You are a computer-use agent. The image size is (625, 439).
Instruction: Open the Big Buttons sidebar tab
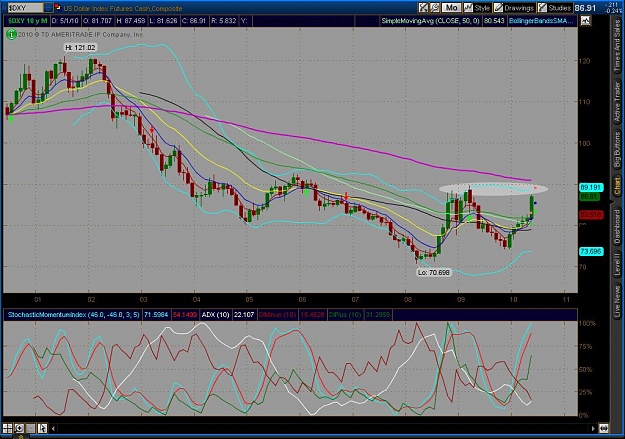(x=617, y=150)
